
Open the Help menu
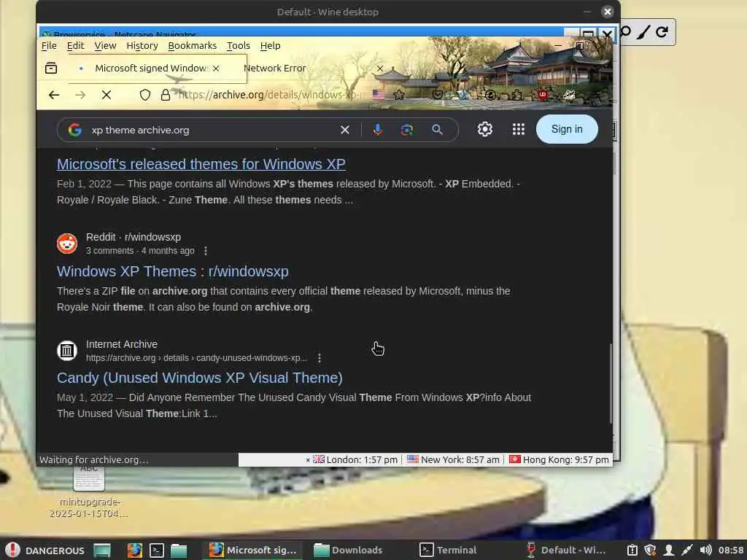point(270,46)
